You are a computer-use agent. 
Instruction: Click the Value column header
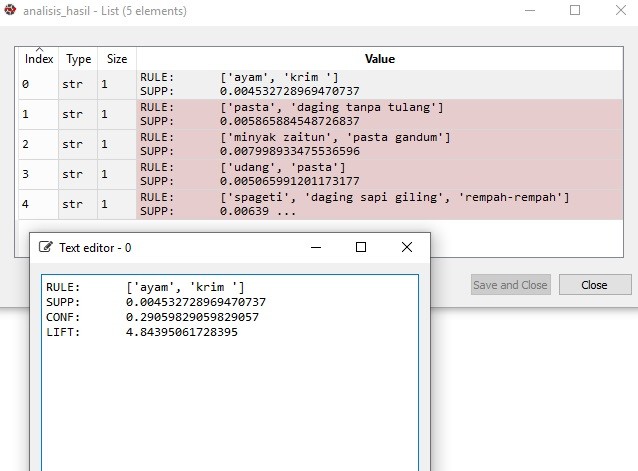coord(380,59)
